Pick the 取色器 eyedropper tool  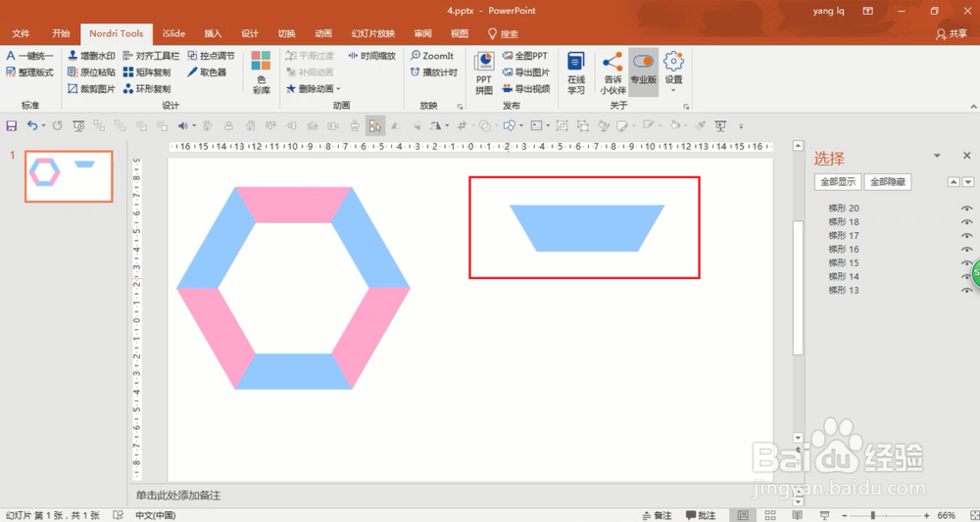(207, 71)
